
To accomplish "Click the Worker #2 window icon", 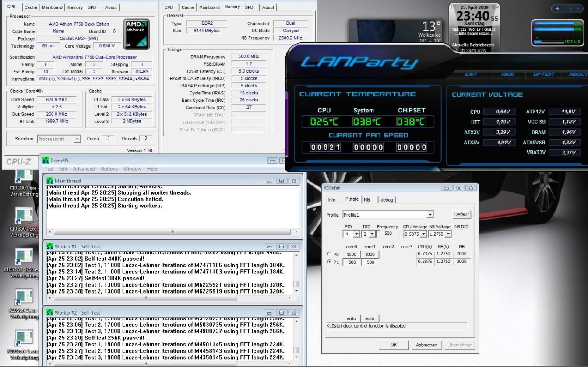I will pos(50,313).
